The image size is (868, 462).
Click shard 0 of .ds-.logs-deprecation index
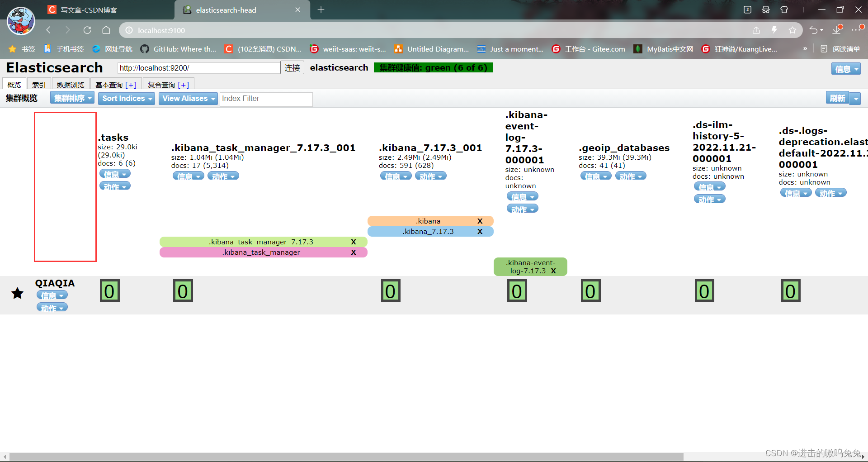coord(791,291)
